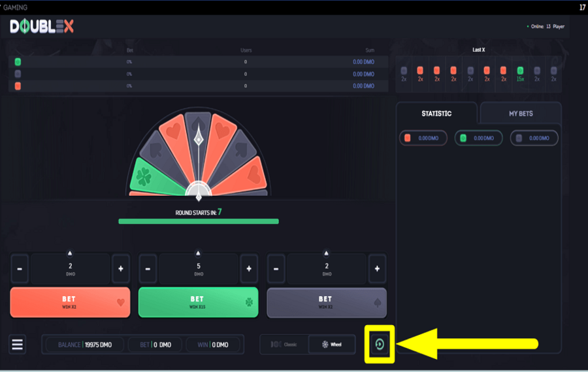Open the hamburger menu
This screenshot has width=588, height=372.
tap(18, 345)
